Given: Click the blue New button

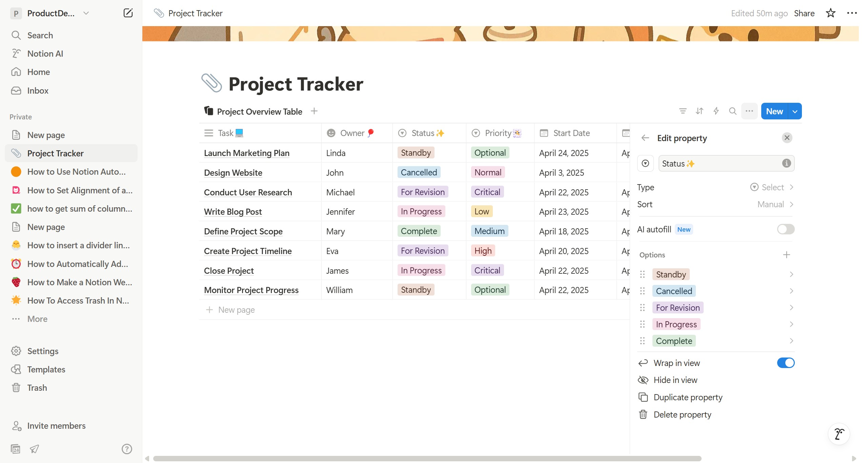Looking at the screenshot, I should pos(774,111).
